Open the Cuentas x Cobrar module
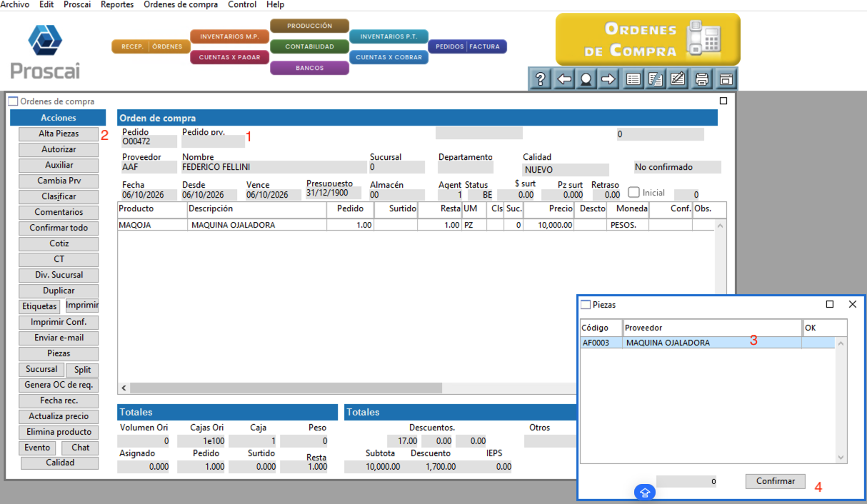Screen dimensions: 867x504 (x=389, y=57)
